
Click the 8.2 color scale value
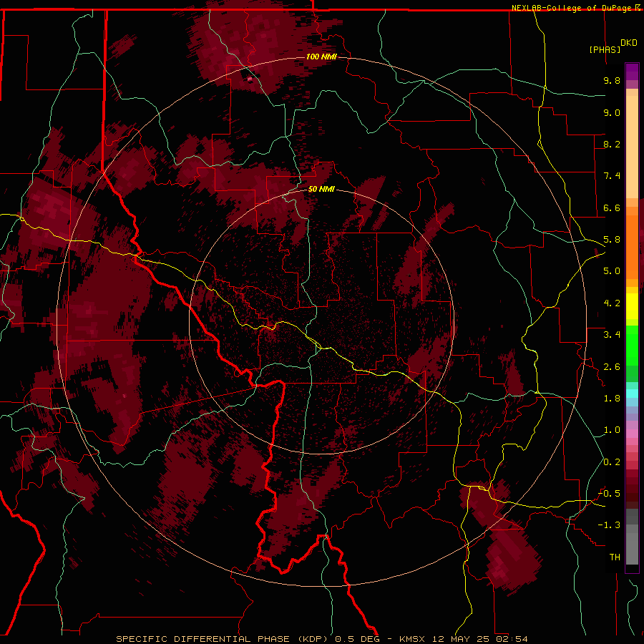click(x=612, y=144)
